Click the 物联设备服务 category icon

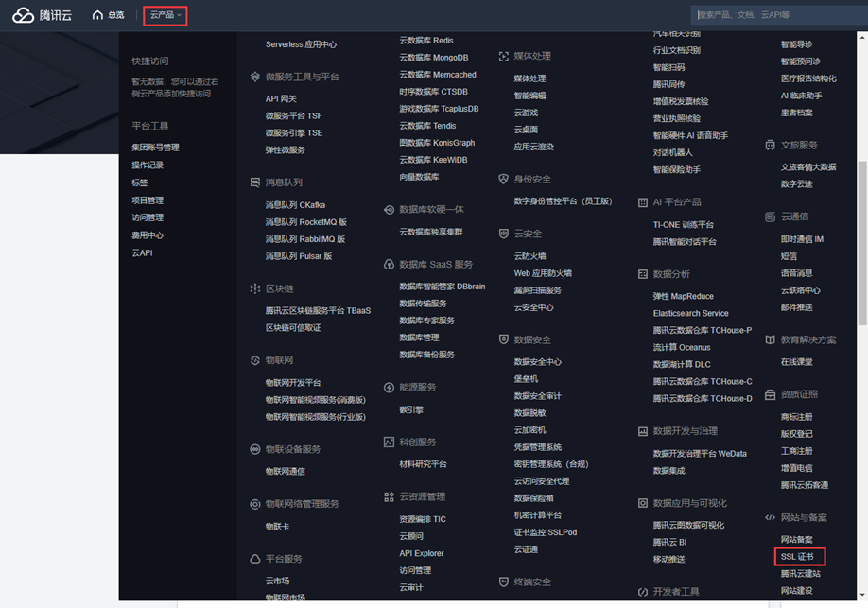click(x=254, y=449)
